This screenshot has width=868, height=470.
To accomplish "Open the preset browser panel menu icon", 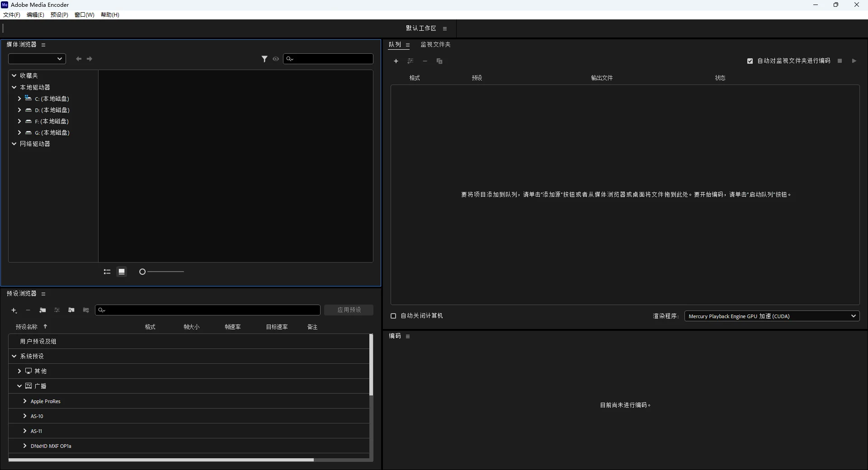I will (x=43, y=294).
